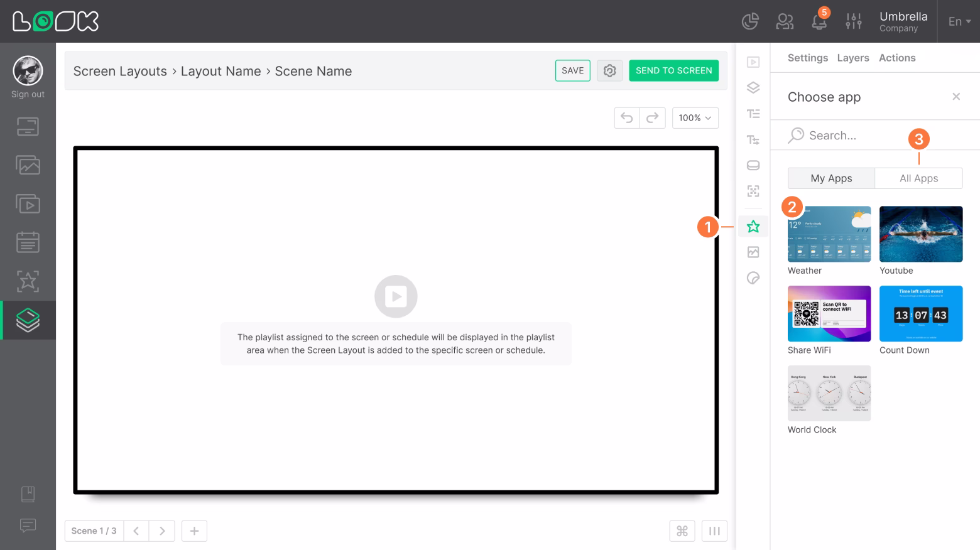Open the zoom level 100% dropdown
980x550 pixels.
click(x=695, y=117)
